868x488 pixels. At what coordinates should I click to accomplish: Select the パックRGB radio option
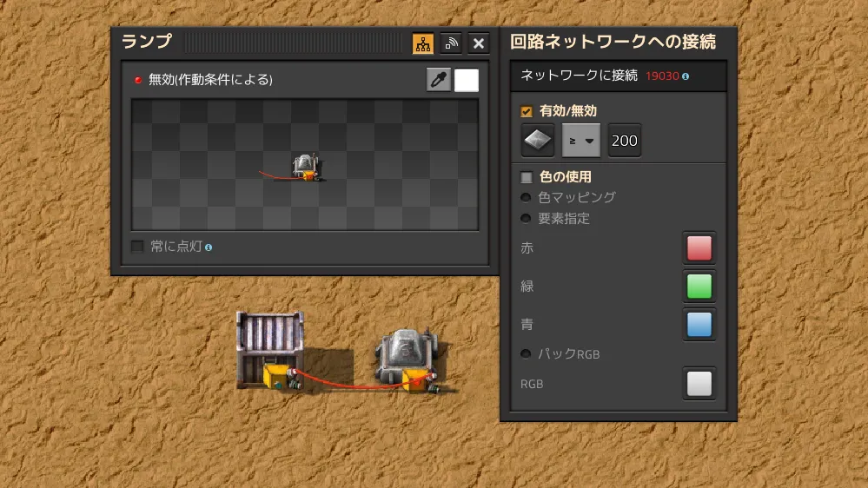tap(526, 353)
